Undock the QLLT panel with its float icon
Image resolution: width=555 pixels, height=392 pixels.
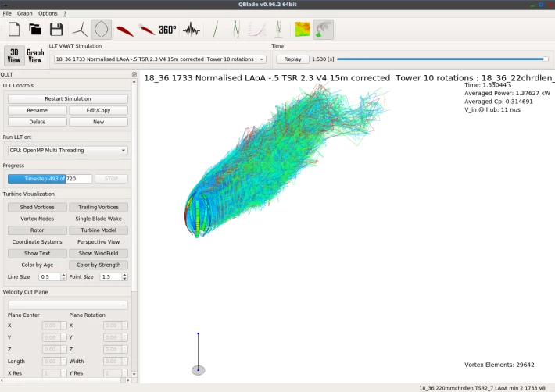click(134, 74)
